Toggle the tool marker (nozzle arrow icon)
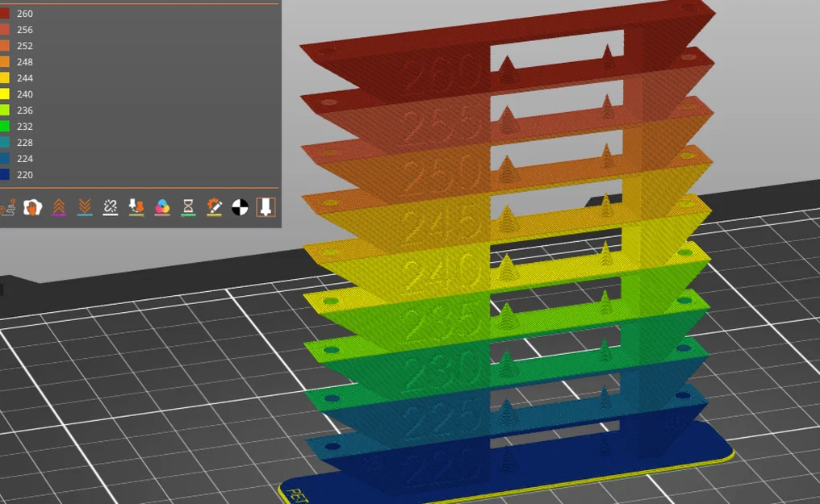Image resolution: width=820 pixels, height=504 pixels. pos(266,207)
